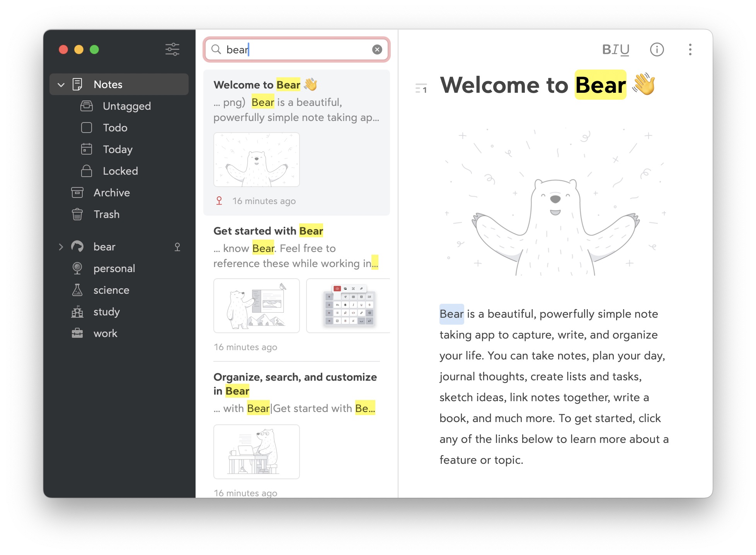Open the note info panel

click(657, 49)
